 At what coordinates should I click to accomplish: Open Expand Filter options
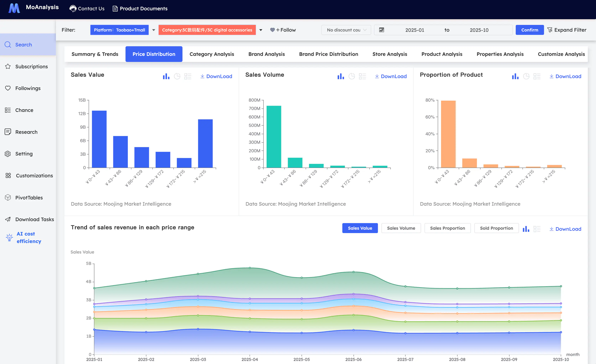pyautogui.click(x=567, y=30)
